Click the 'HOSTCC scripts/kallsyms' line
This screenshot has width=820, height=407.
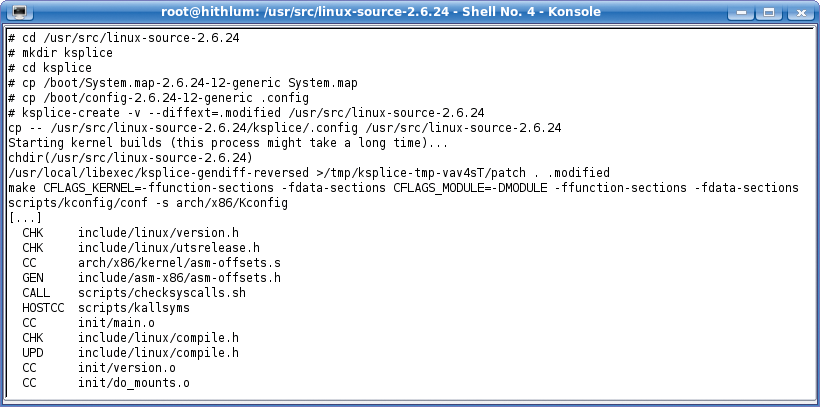tap(106, 308)
